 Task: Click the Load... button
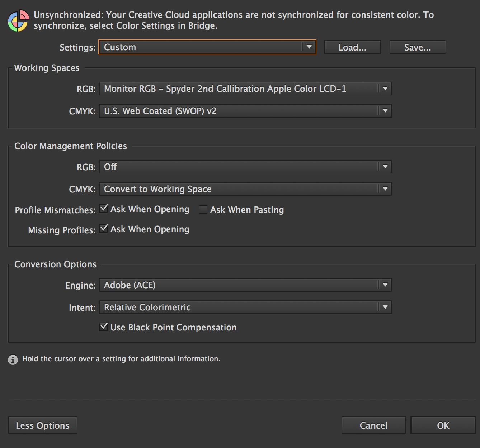[353, 47]
